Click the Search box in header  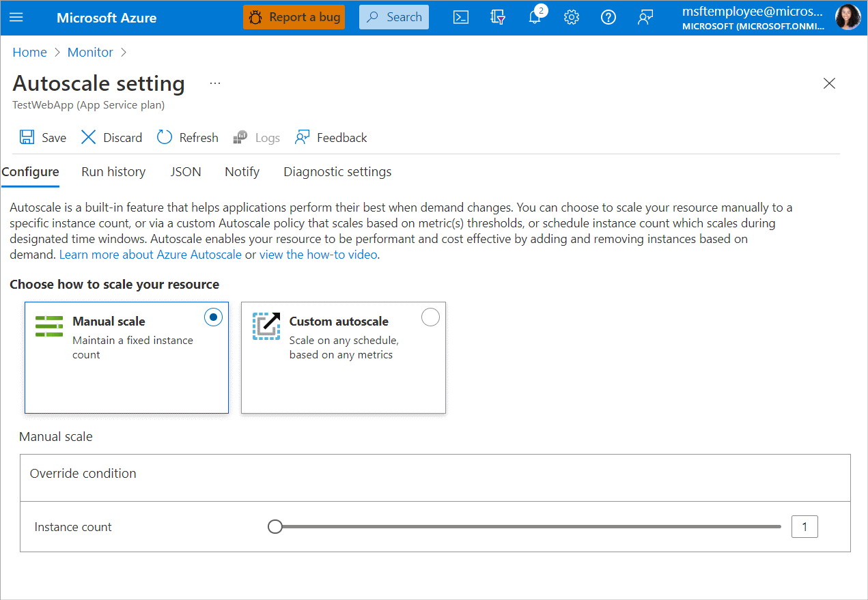pos(394,17)
